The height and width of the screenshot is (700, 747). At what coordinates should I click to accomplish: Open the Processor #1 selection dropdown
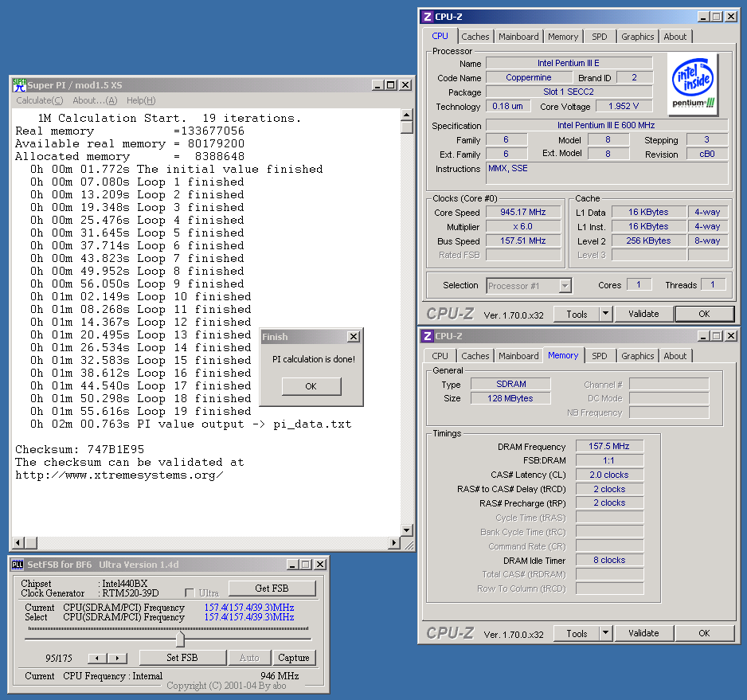[529, 285]
